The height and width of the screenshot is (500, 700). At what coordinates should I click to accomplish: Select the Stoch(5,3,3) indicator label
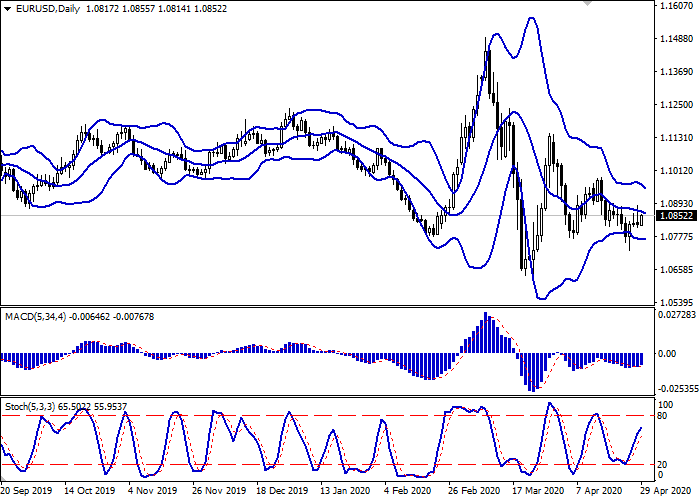pos(30,407)
